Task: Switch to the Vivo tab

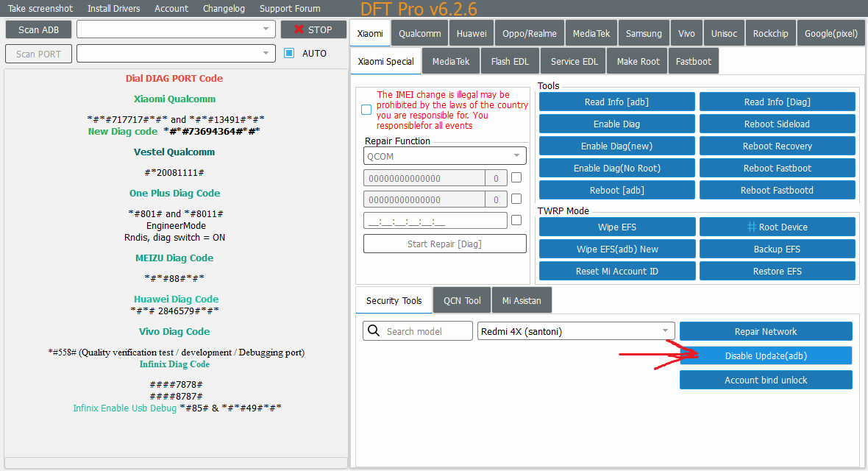Action: point(686,33)
